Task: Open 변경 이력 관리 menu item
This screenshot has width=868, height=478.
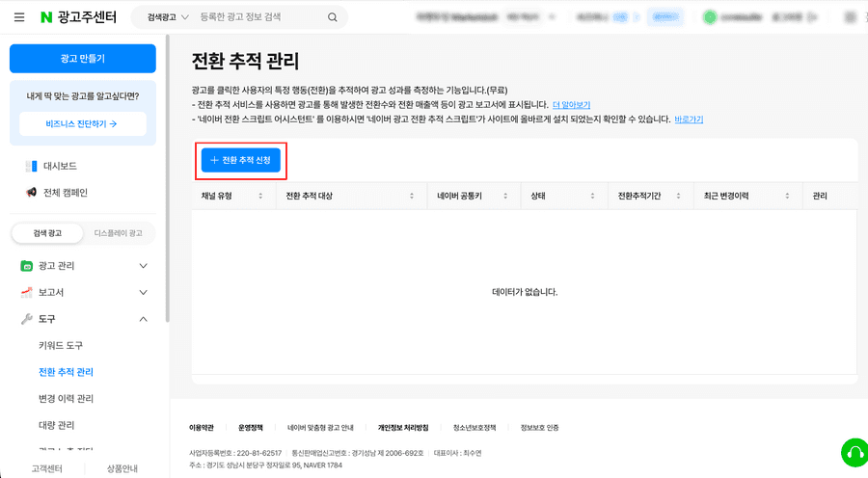Action: (66, 399)
